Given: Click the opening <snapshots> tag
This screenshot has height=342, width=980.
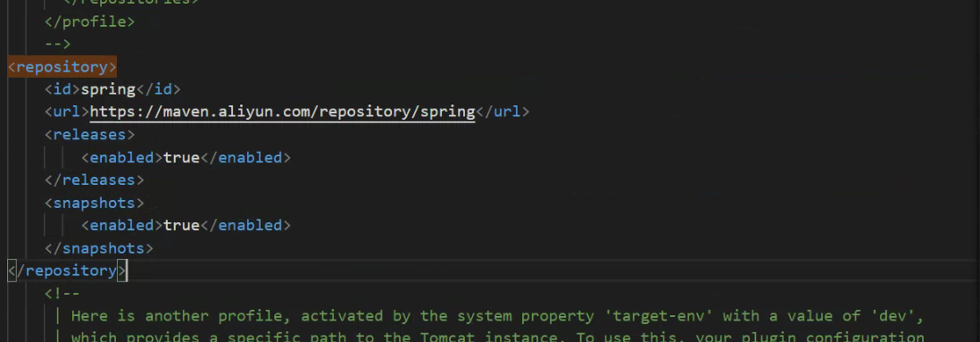Looking at the screenshot, I should (x=94, y=203).
